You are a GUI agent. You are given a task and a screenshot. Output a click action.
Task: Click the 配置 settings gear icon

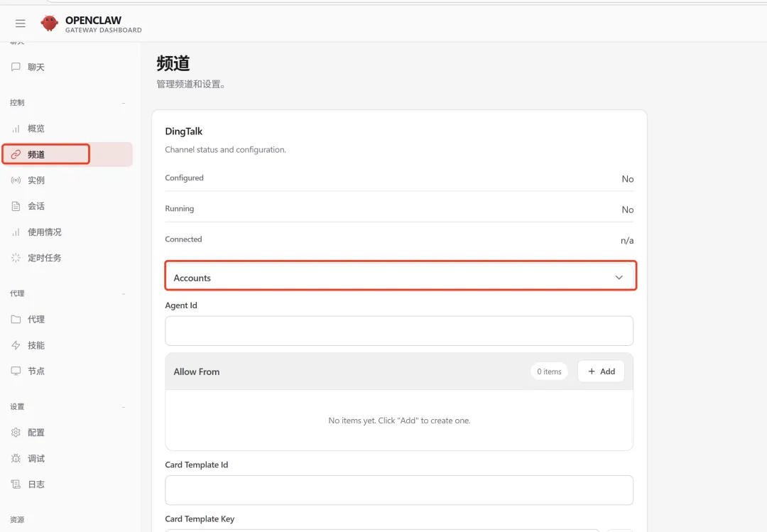tap(16, 433)
